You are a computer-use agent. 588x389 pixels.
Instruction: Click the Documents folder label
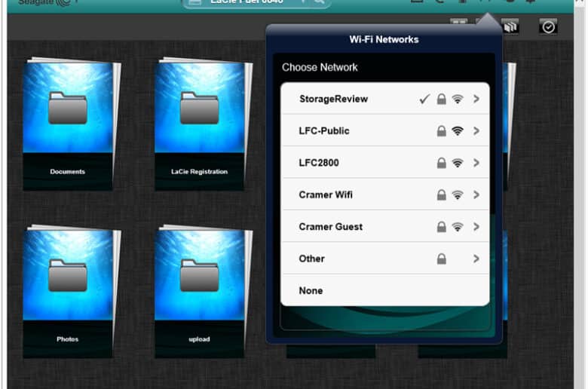(x=68, y=171)
